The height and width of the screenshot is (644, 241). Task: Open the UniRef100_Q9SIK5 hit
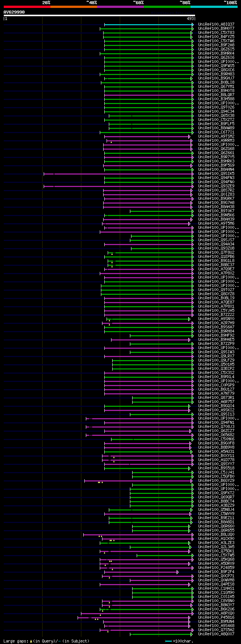(x=216, y=174)
